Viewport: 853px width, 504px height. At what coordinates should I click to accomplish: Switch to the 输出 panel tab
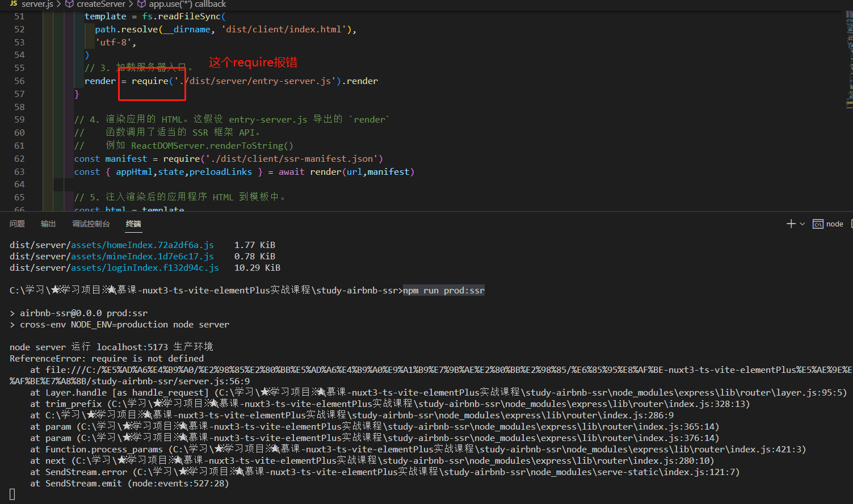point(48,224)
